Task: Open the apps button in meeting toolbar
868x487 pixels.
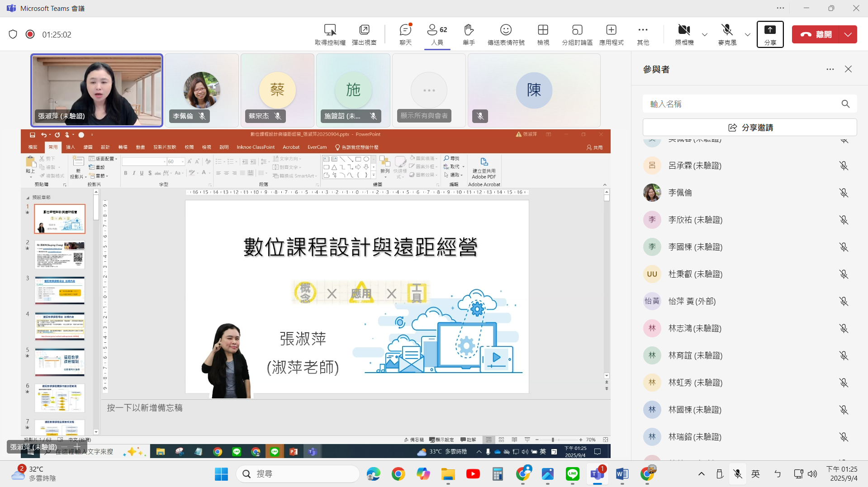Action: pyautogui.click(x=611, y=34)
